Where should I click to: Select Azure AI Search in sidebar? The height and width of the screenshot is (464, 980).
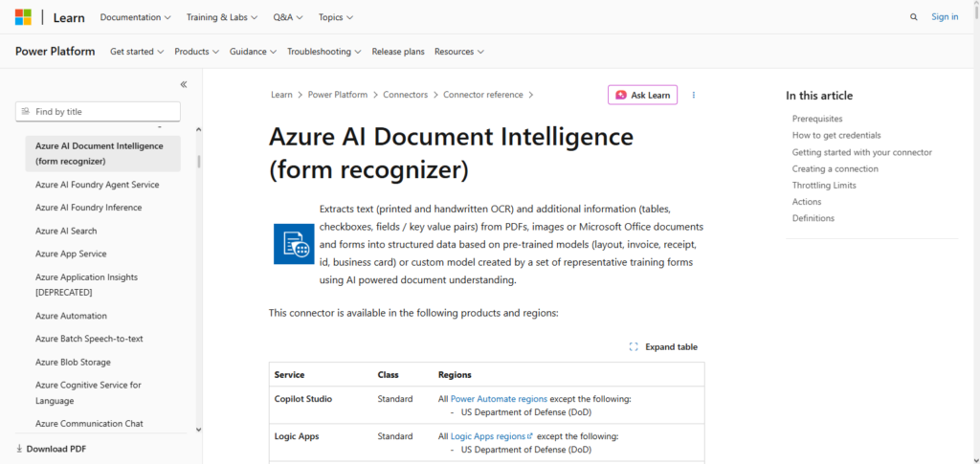pos(66,232)
